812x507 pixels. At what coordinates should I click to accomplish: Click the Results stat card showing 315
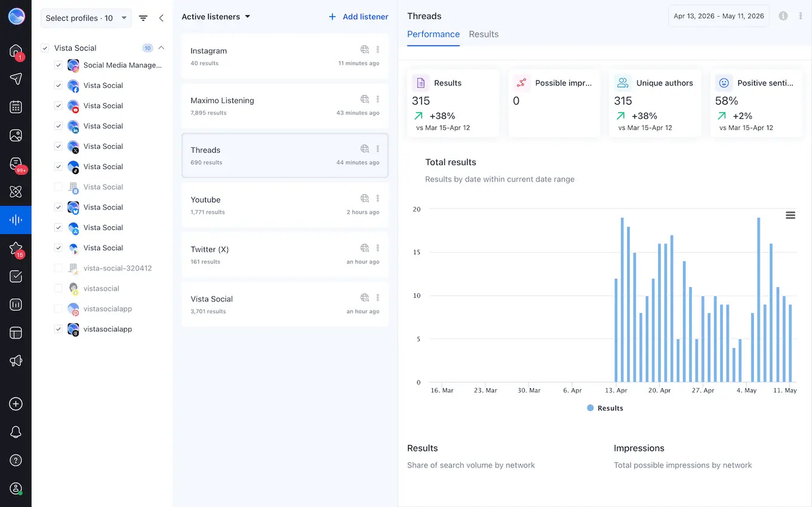pyautogui.click(x=453, y=103)
